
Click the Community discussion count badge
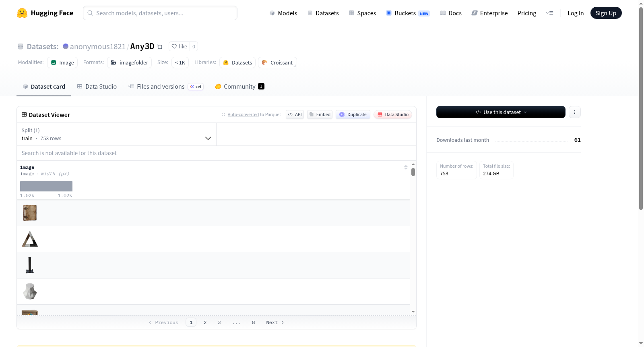(x=261, y=86)
